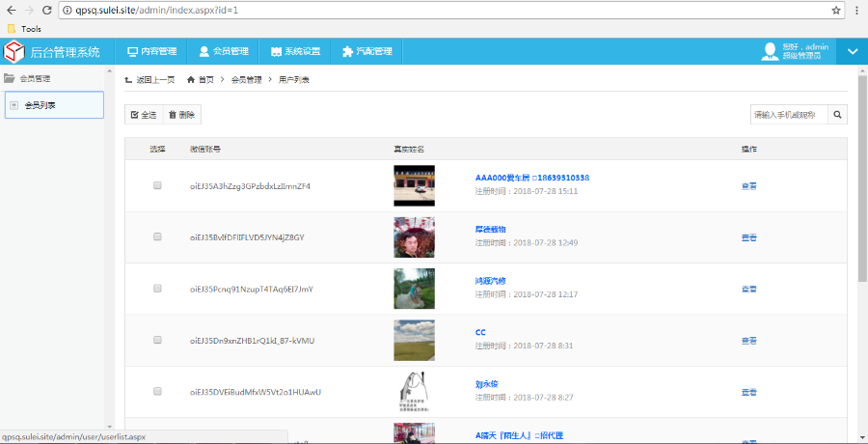Click 查看 link for user CC
The height and width of the screenshot is (444, 868).
click(x=748, y=341)
